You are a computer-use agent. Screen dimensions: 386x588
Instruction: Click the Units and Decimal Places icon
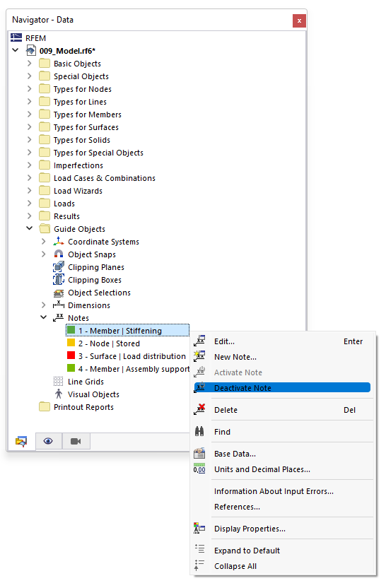point(199,469)
